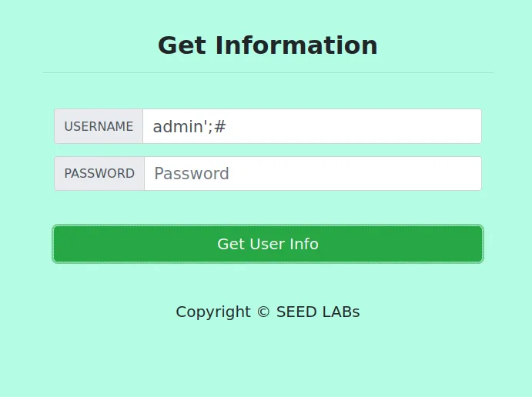Screen dimensions: 532x397
Task: Place cursor after admin';# text
Action: [227, 126]
